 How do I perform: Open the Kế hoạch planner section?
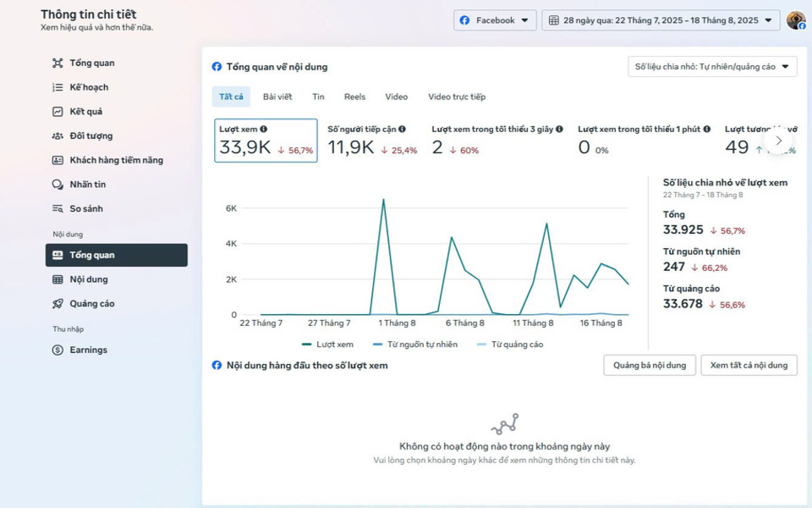[88, 86]
